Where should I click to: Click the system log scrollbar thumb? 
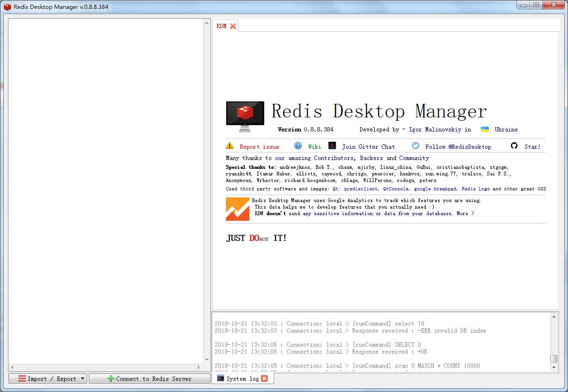554,359
